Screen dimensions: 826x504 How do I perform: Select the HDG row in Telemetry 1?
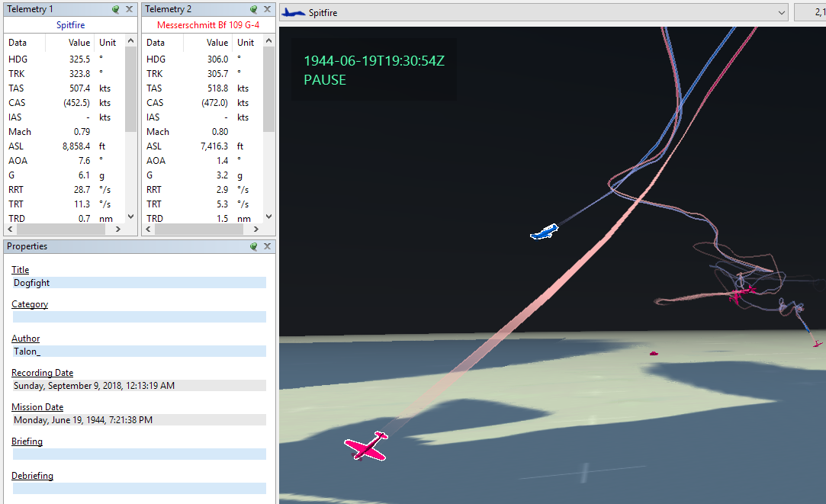(x=66, y=59)
